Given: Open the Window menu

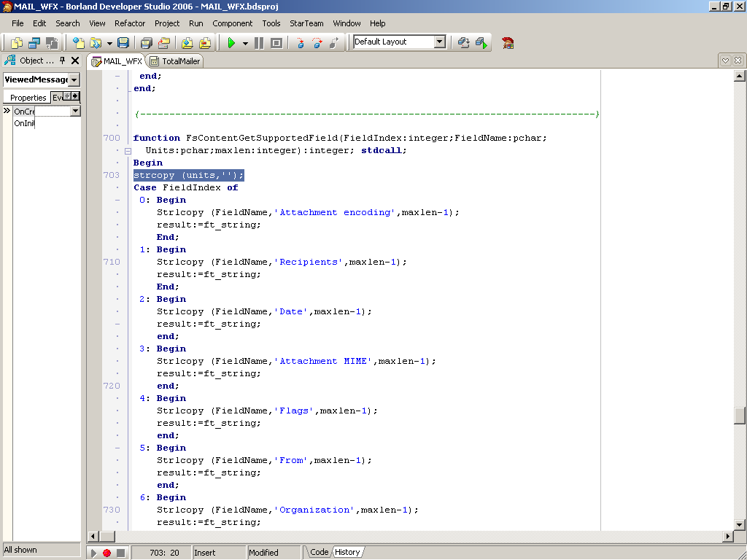Looking at the screenshot, I should pyautogui.click(x=347, y=23).
